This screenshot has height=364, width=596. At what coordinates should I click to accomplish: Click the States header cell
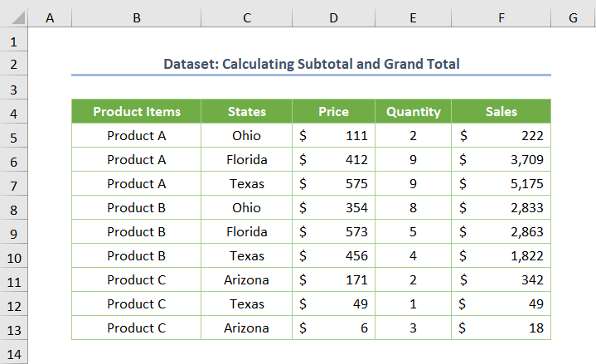[x=246, y=112]
